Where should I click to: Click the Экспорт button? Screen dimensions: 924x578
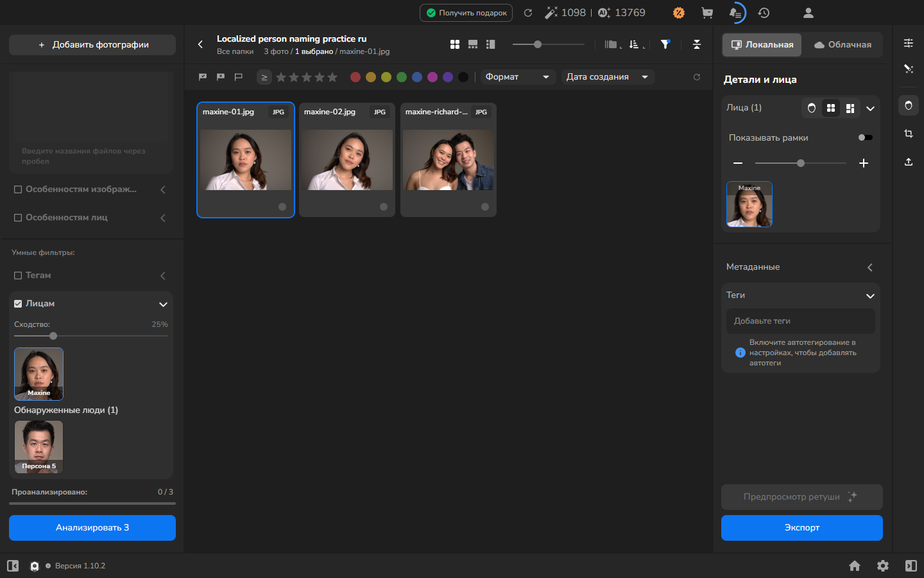[802, 528]
